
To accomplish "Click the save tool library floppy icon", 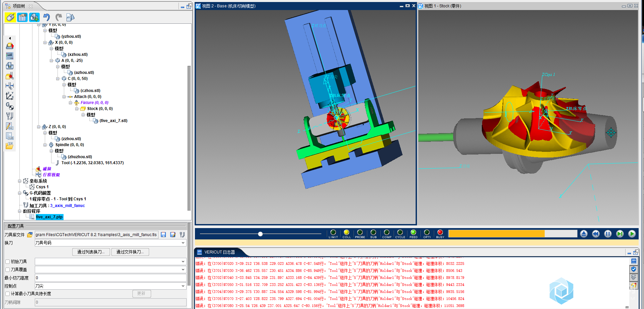I will tap(163, 235).
